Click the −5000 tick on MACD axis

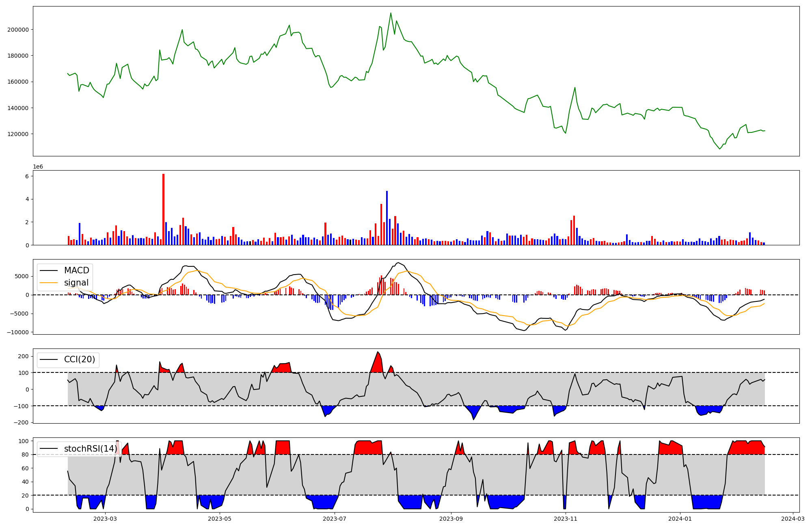pos(19,314)
